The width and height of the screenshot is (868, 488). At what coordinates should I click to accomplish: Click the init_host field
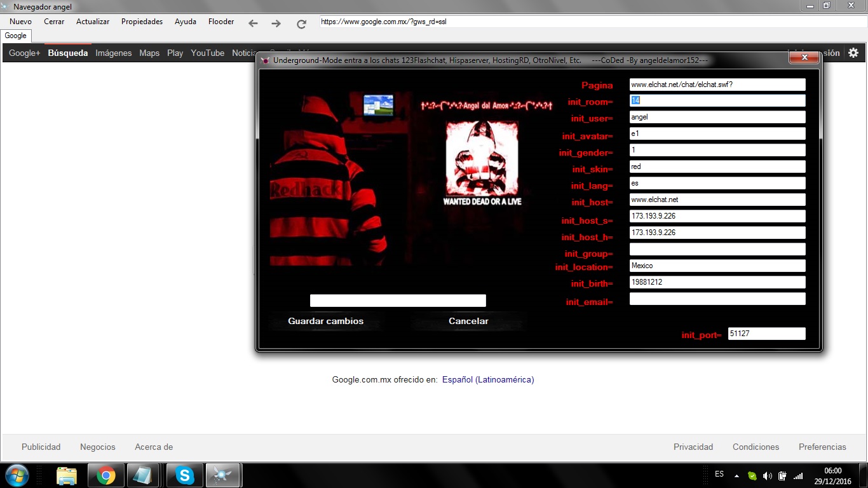click(717, 200)
